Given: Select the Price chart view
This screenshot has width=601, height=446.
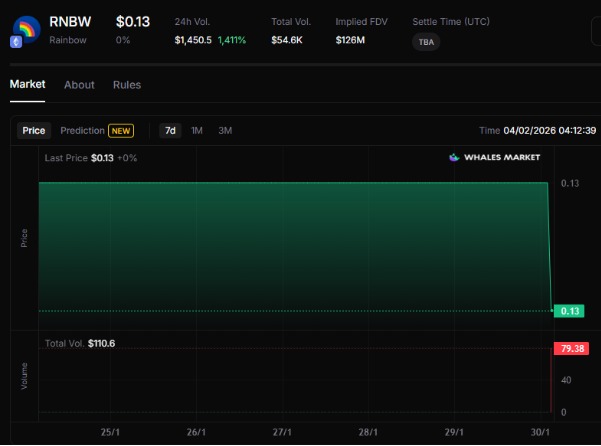Looking at the screenshot, I should tap(34, 131).
